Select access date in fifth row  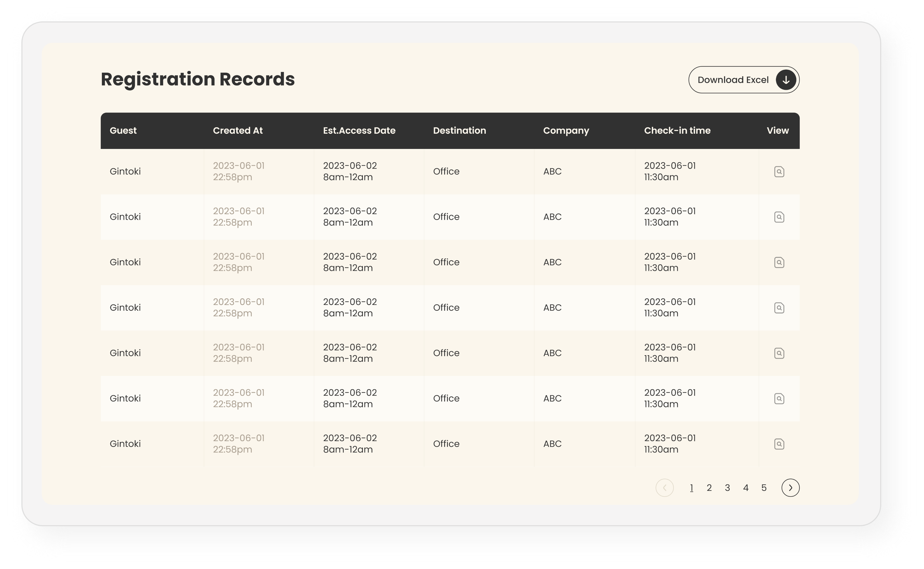point(350,353)
